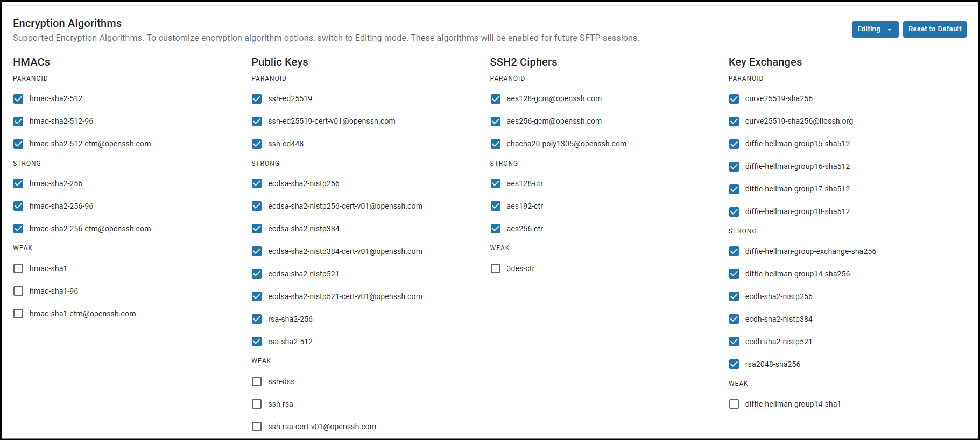Screen dimensions: 980x440
Task: Uncheck diffie-hellman-group-exchange-sha256 checkbox
Action: click(734, 251)
